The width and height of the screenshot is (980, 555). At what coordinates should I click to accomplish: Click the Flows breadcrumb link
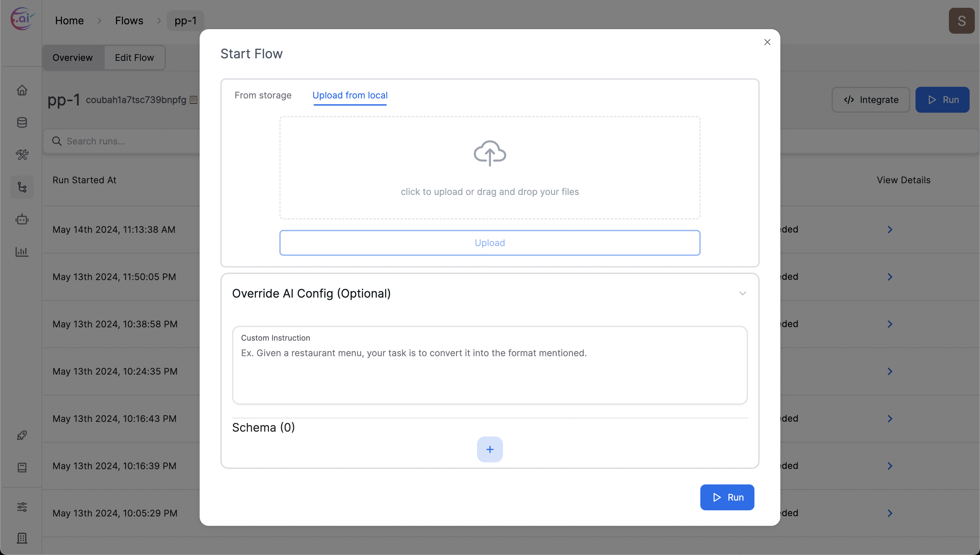(129, 21)
